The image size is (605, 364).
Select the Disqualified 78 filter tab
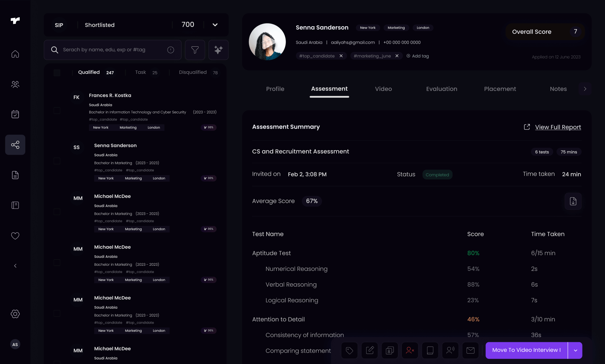(198, 72)
